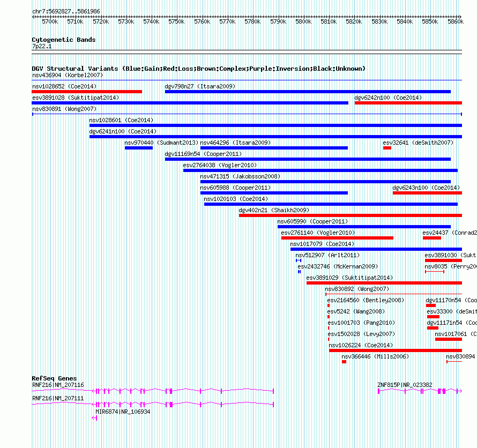Click nsv605988 (Cooper2011) variant label
This screenshot has width=477, height=448.
(235, 188)
